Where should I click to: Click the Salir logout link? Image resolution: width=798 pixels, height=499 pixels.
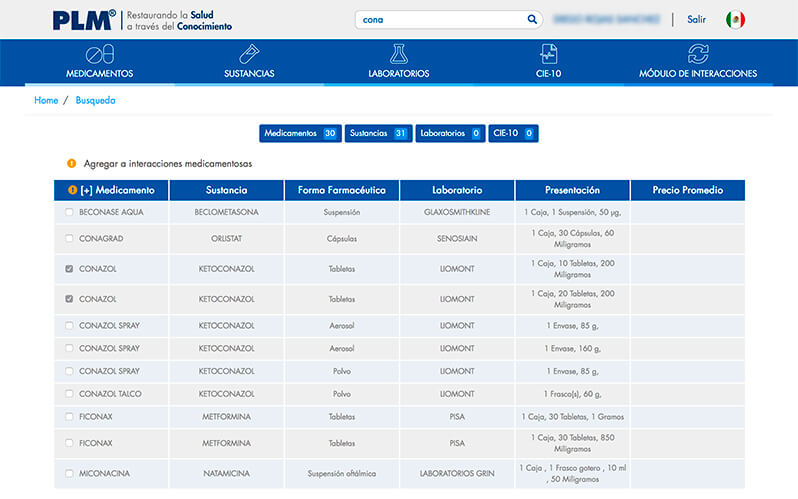coord(696,20)
